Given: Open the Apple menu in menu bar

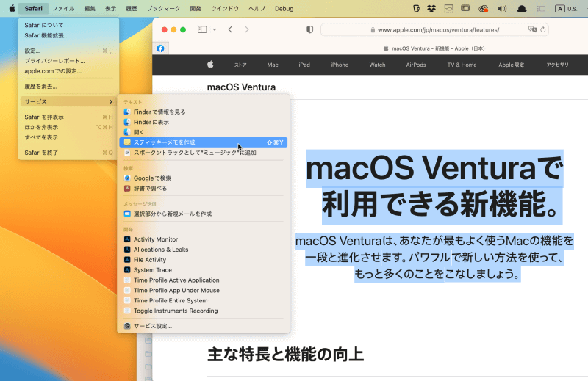Looking at the screenshot, I should (12, 8).
